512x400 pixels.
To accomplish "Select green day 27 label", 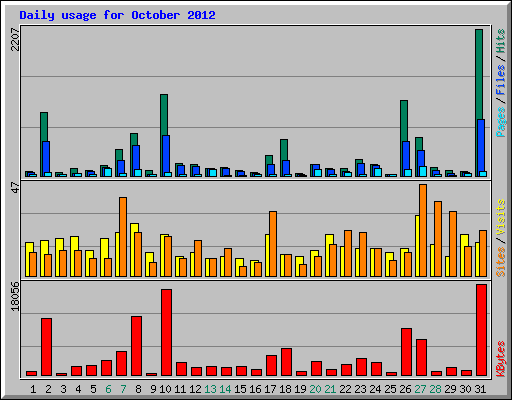I will pyautogui.click(x=420, y=389).
